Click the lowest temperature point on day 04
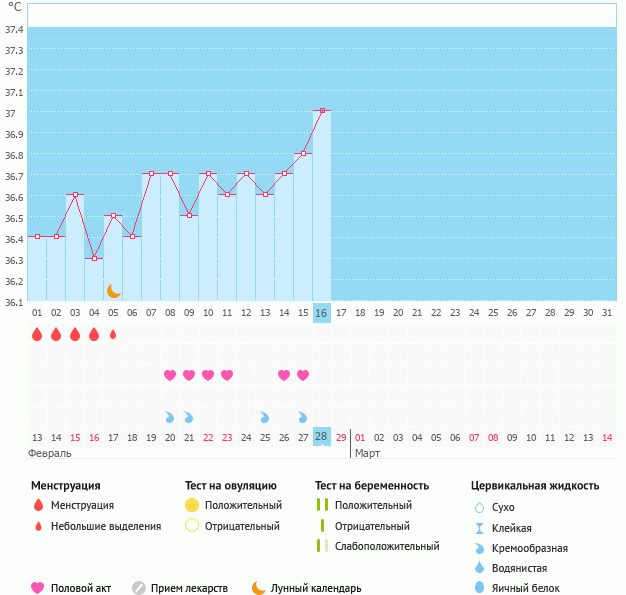 tap(94, 258)
